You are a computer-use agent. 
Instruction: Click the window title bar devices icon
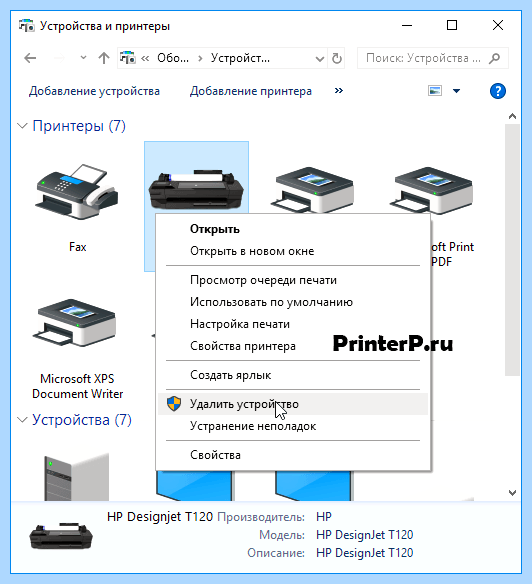[26, 26]
